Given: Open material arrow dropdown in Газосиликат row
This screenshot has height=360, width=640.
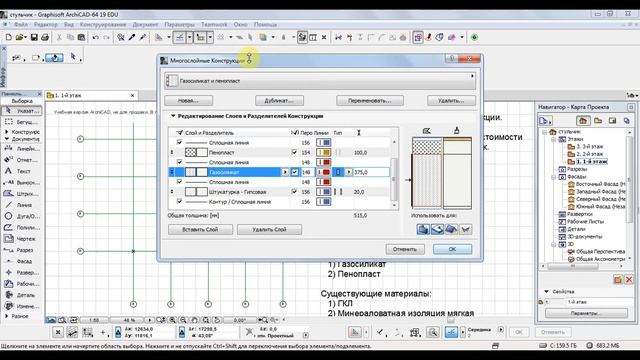Looking at the screenshot, I should coord(285,172).
